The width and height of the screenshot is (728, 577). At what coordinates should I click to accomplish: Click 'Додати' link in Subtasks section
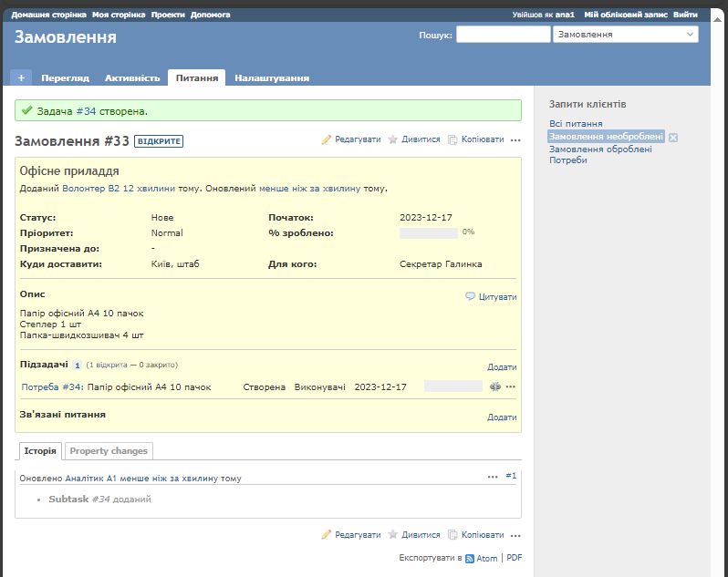point(502,366)
